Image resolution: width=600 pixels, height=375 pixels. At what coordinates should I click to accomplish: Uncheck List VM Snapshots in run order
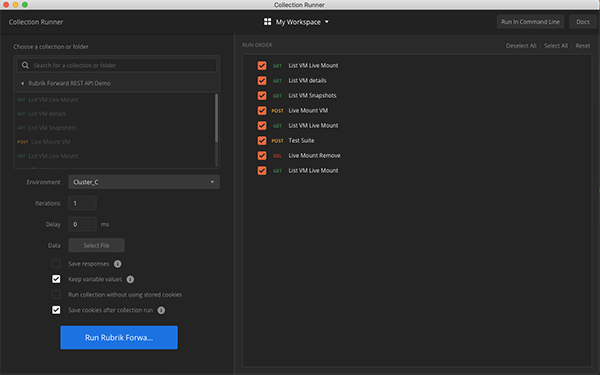point(262,96)
